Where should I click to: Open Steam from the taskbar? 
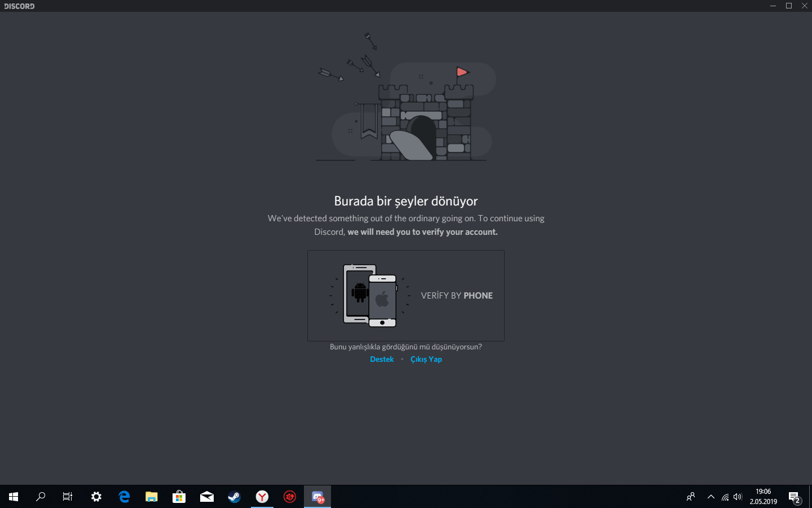(235, 497)
